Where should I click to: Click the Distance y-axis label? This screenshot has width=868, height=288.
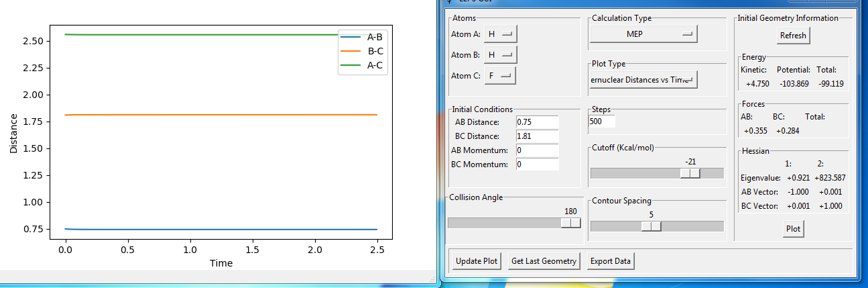(x=14, y=133)
